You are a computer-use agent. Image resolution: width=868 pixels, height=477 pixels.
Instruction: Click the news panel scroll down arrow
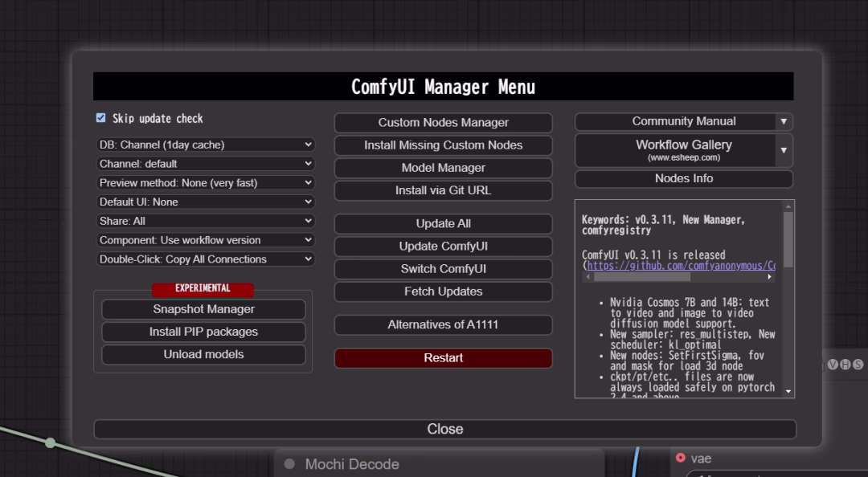click(788, 392)
